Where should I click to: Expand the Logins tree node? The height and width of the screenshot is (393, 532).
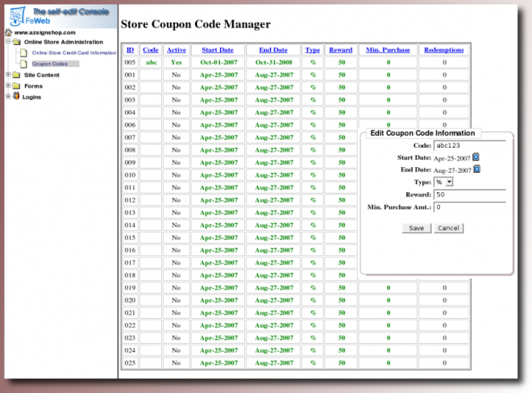point(8,97)
